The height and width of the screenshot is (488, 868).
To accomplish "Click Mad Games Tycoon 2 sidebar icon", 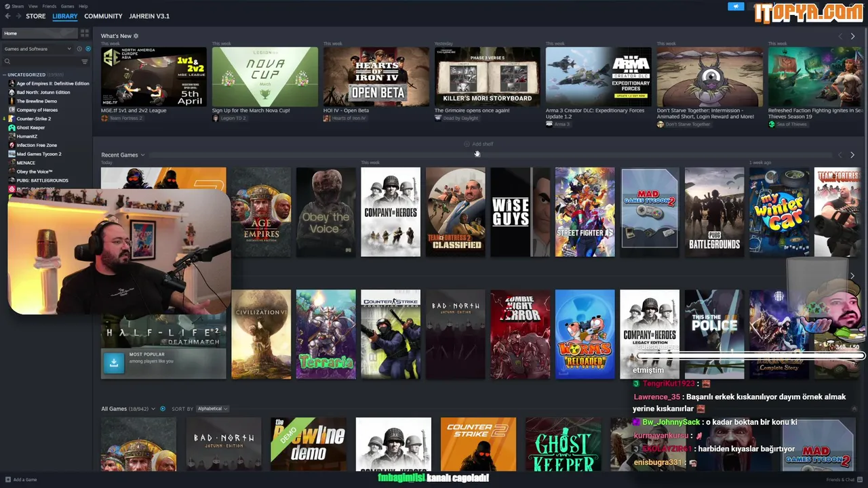I will click(12, 154).
